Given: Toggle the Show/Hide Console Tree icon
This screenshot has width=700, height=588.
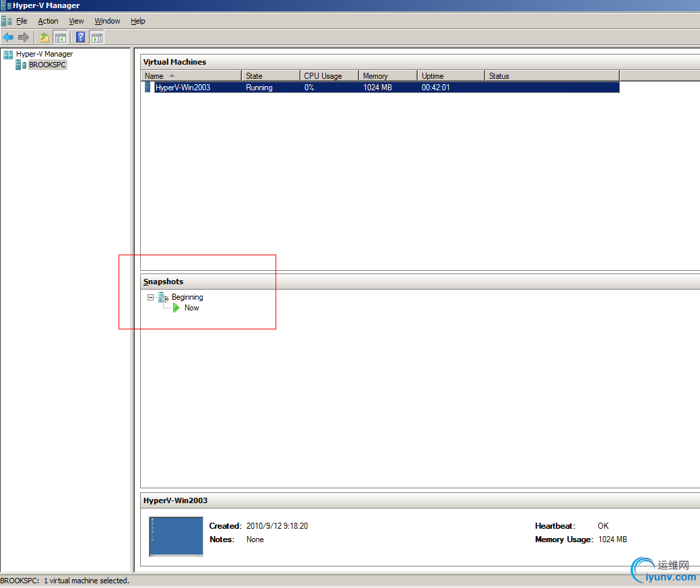Looking at the screenshot, I should (60, 38).
